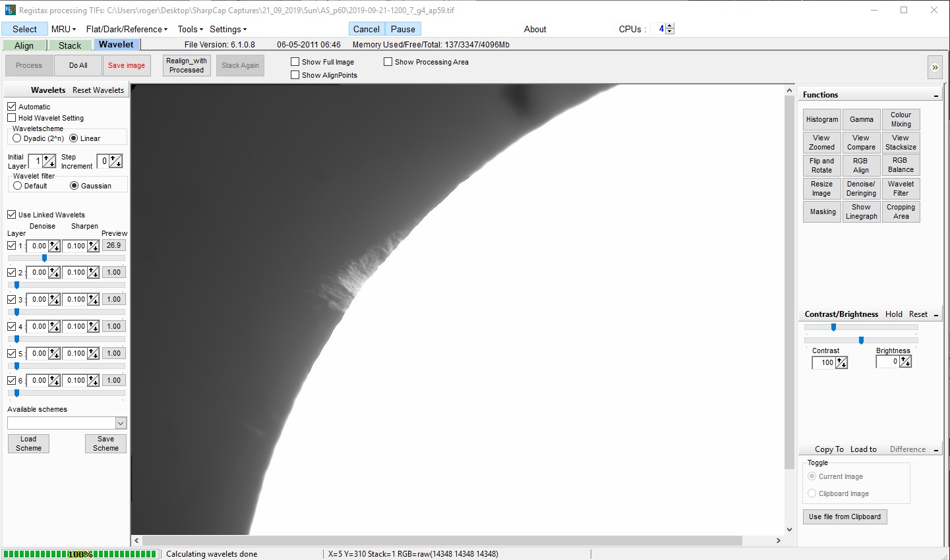
Task: Click Layer 1 preview value 26.9
Action: tap(114, 245)
